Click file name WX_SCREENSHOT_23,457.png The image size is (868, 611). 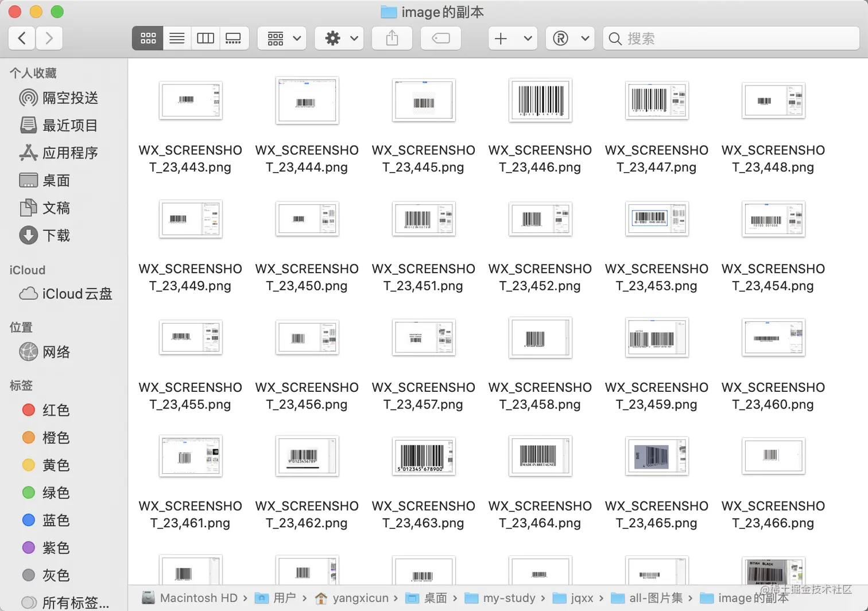coord(424,396)
